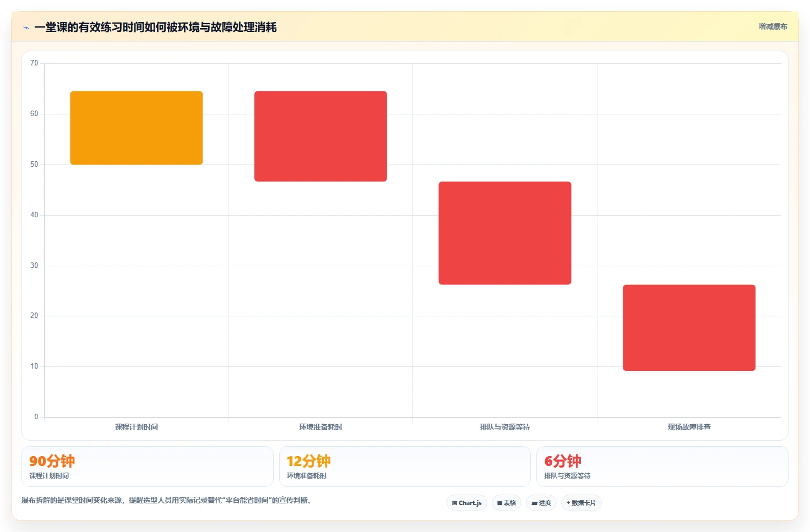Click the y-axis tick label 50

tap(34, 164)
